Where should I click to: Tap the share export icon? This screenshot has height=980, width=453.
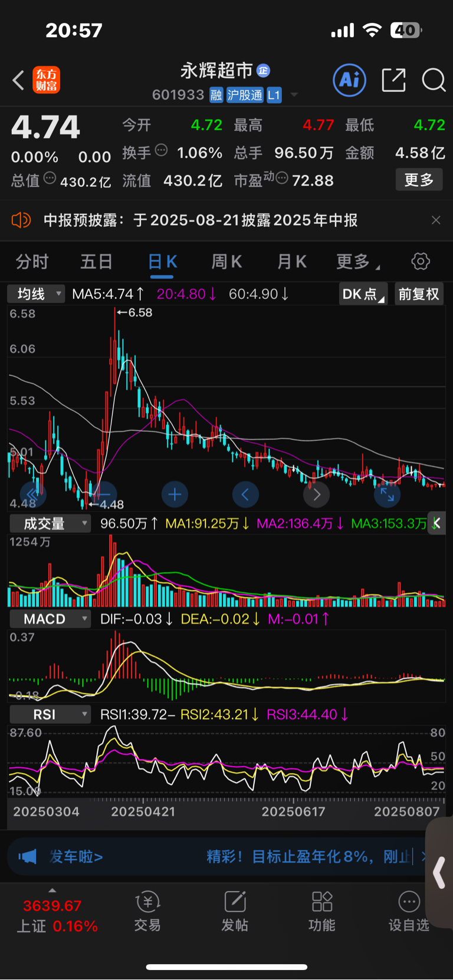pyautogui.click(x=393, y=80)
